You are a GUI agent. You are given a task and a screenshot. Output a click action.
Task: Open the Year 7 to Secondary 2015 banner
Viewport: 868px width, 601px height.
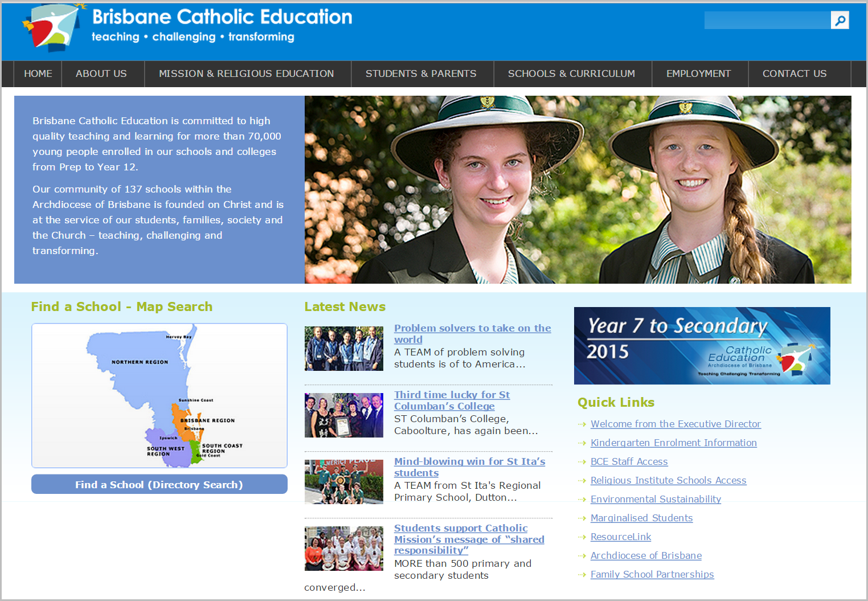(x=702, y=346)
